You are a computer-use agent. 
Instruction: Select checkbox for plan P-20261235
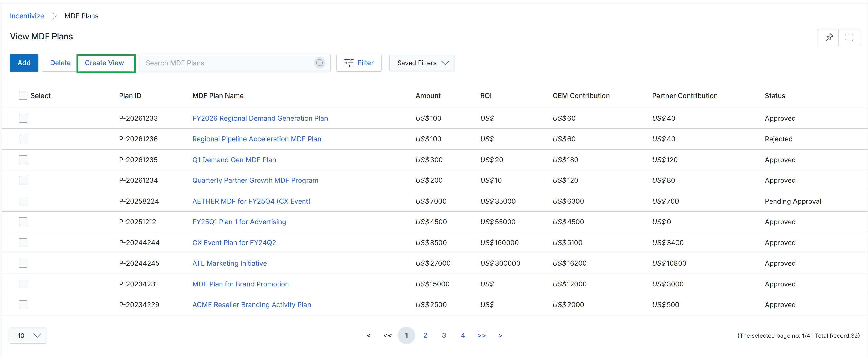pyautogui.click(x=23, y=160)
